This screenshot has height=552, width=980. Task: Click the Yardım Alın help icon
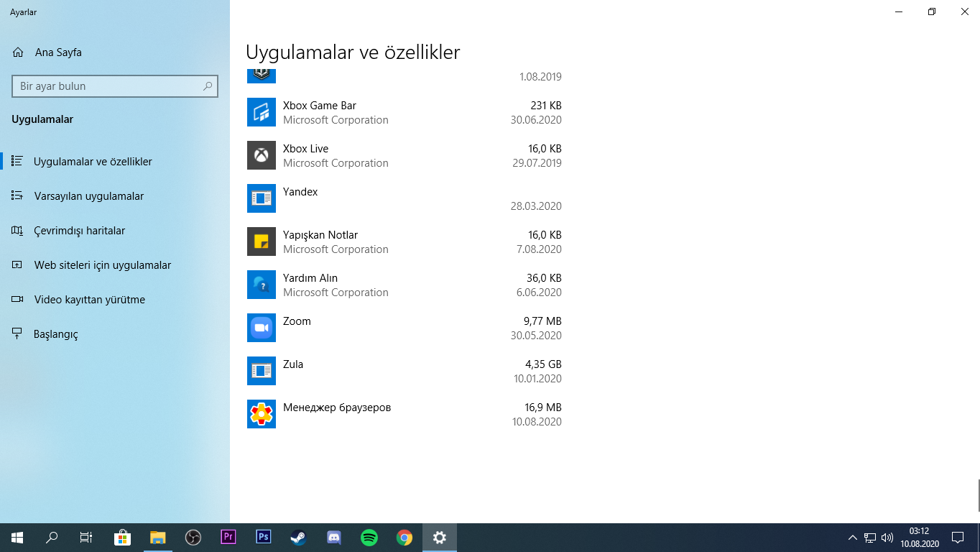[x=262, y=285]
